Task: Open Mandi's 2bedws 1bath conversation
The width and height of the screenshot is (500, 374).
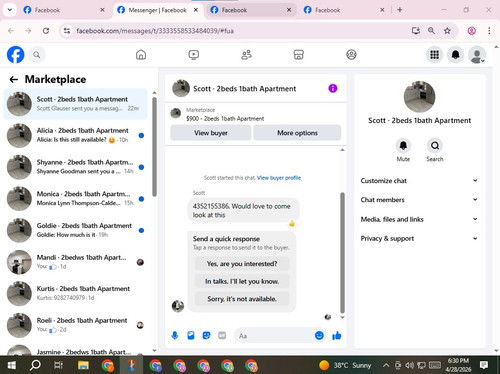Action: (75, 262)
